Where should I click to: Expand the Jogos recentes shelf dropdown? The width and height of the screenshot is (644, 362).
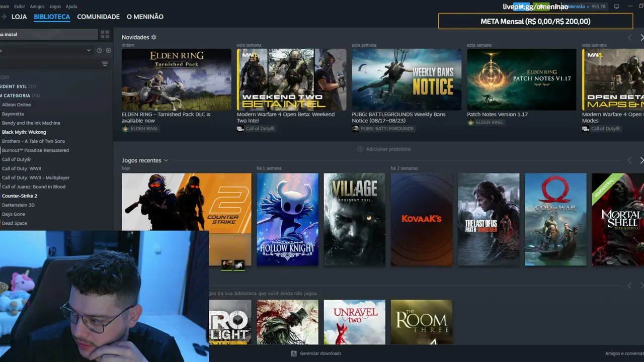tap(166, 160)
